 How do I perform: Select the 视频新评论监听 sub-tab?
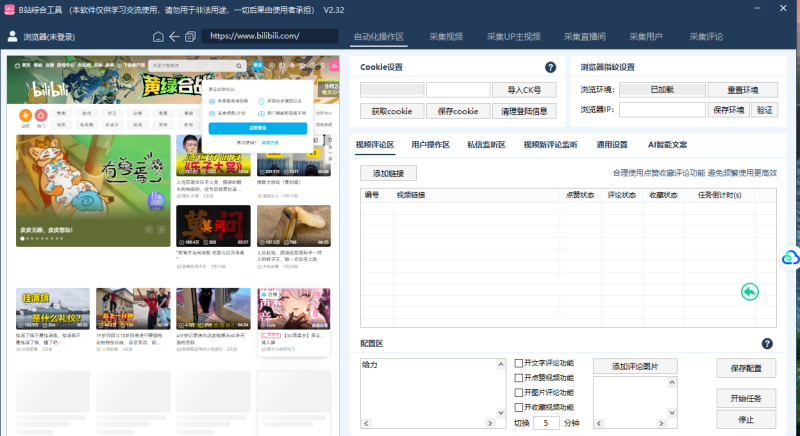pos(551,145)
